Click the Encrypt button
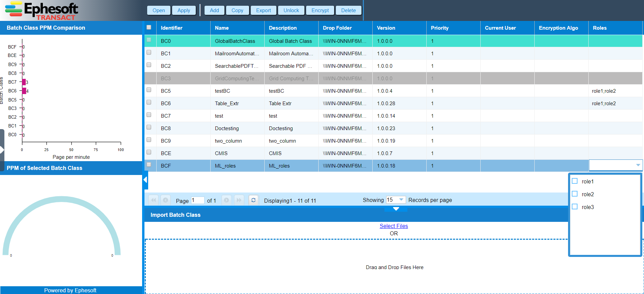Screen dimensions: 644x294 320,10
